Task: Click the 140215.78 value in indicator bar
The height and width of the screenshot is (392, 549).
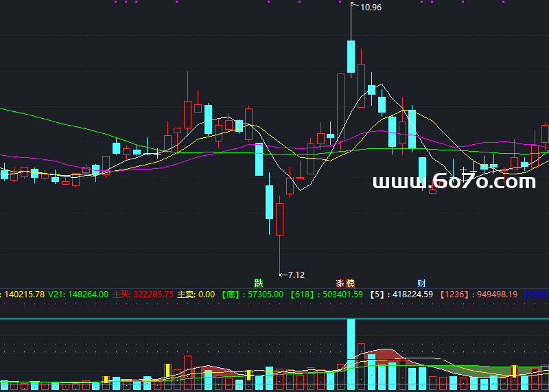Action: (x=22, y=295)
